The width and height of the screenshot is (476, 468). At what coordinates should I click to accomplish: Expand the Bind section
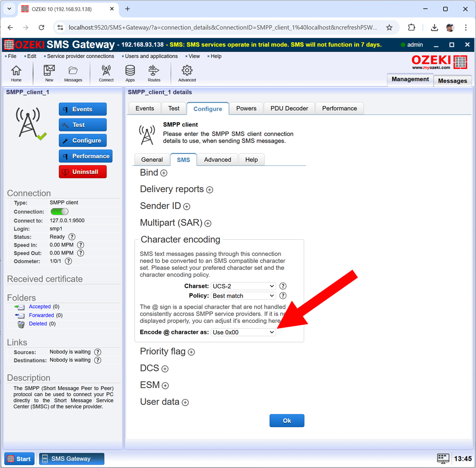tap(164, 173)
